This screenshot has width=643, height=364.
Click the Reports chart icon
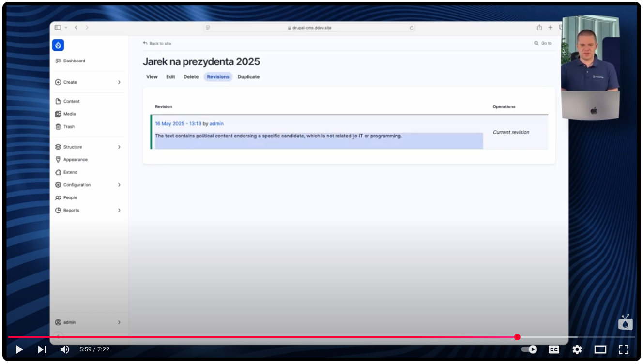pos(58,211)
